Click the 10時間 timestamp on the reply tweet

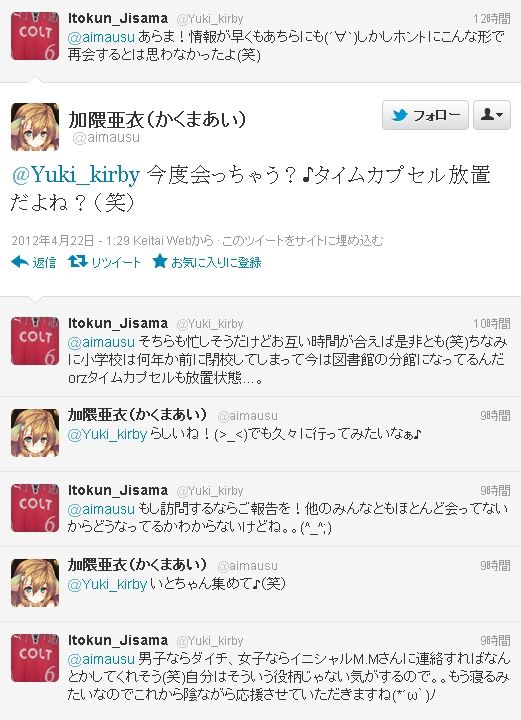(x=492, y=324)
